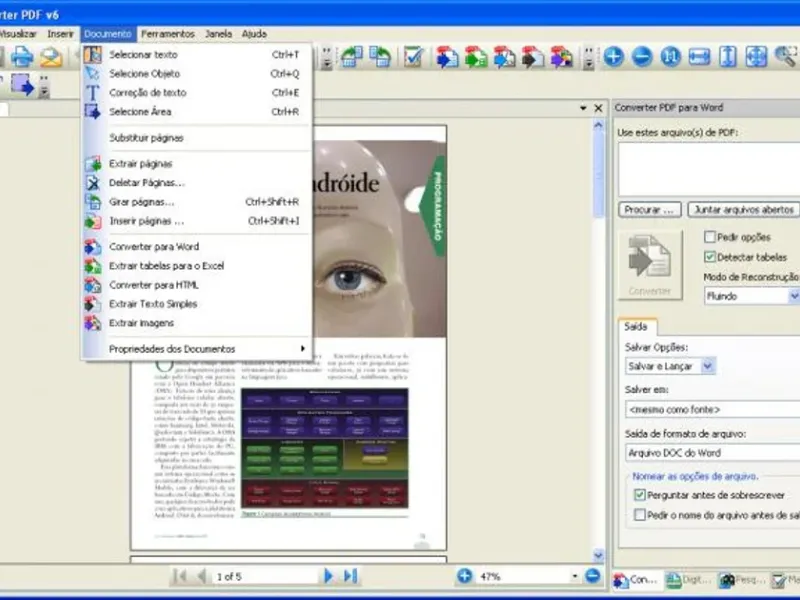
Task: Choose Extrair imagens menu item
Action: pos(198,323)
